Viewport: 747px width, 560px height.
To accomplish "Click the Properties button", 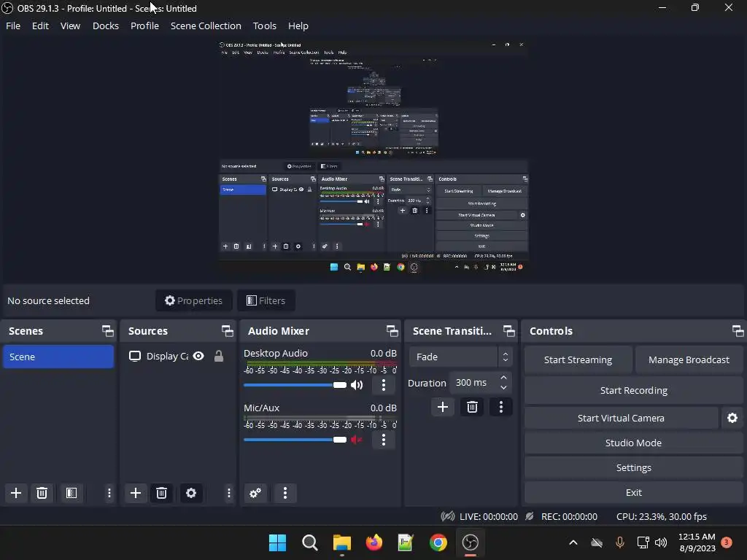I will tap(193, 300).
